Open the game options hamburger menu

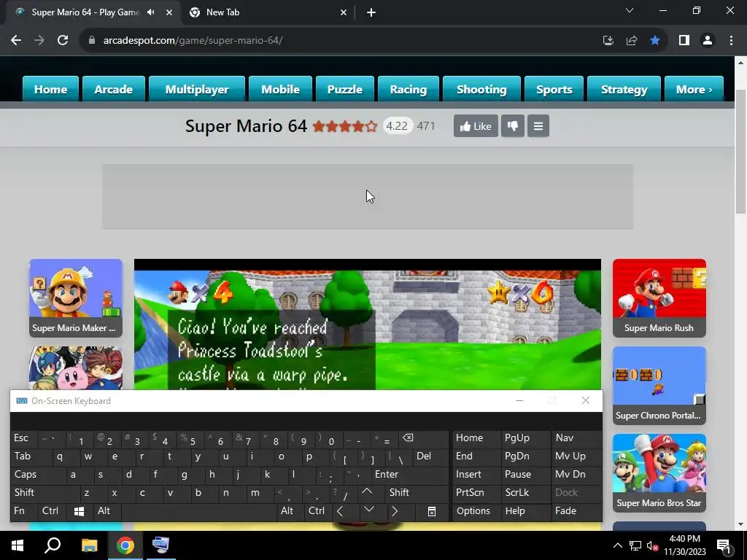click(538, 126)
